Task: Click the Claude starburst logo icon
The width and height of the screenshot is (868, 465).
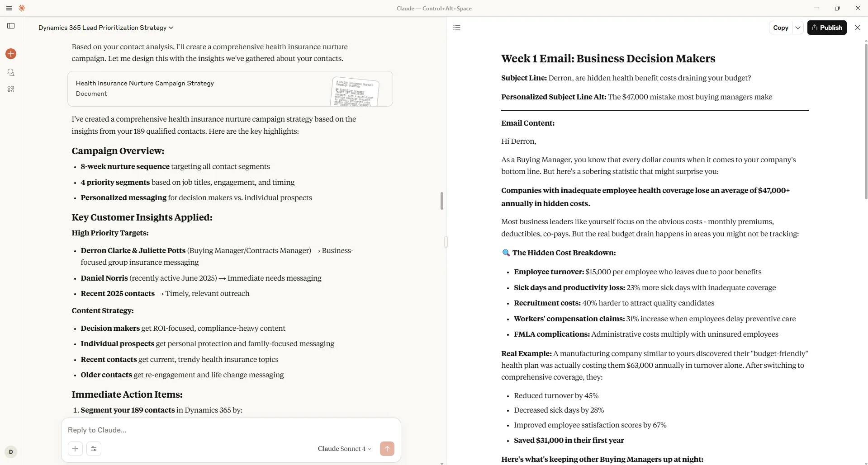Action: 22,8
